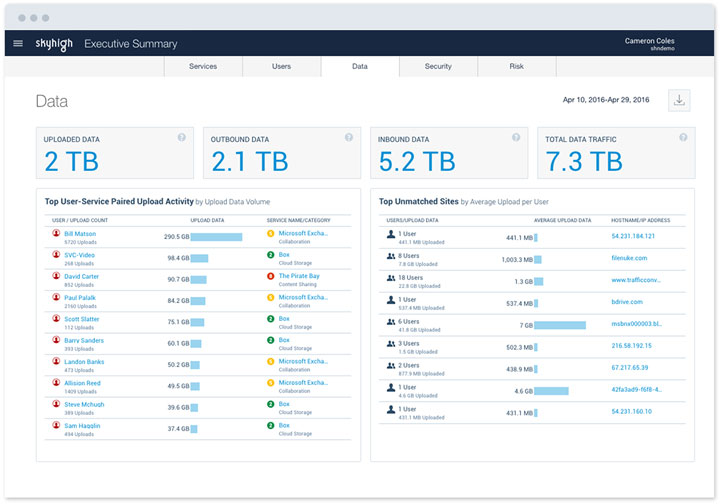Open Cameron Coles account menu

point(649,44)
